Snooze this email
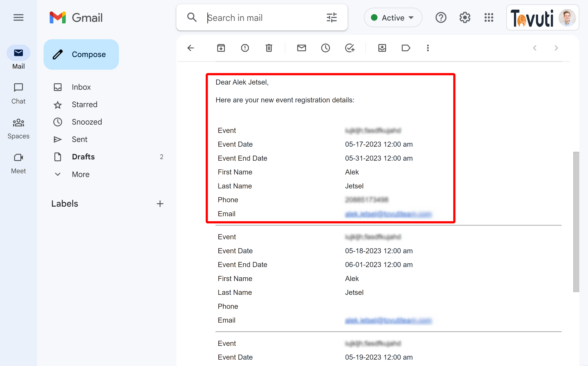588x366 pixels. tap(325, 48)
